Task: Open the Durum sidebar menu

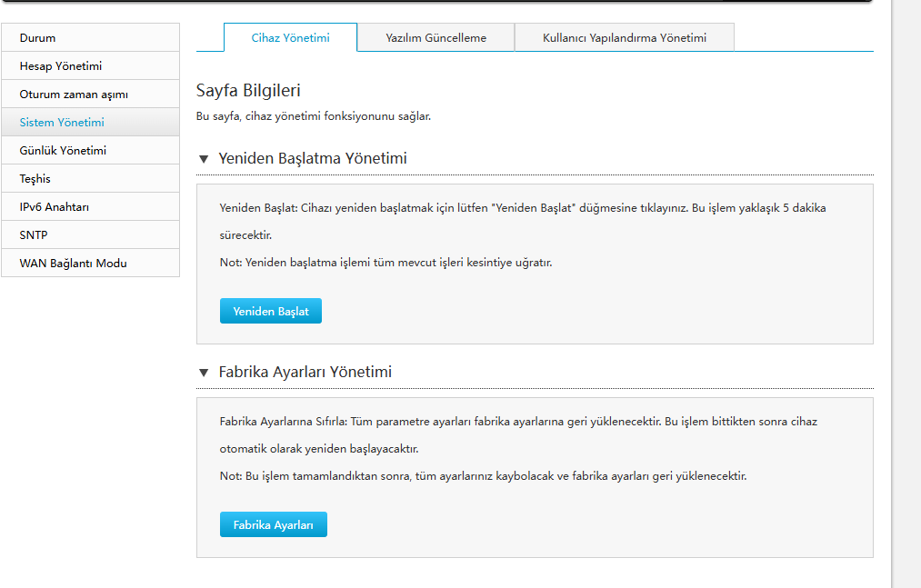Action: pos(90,37)
